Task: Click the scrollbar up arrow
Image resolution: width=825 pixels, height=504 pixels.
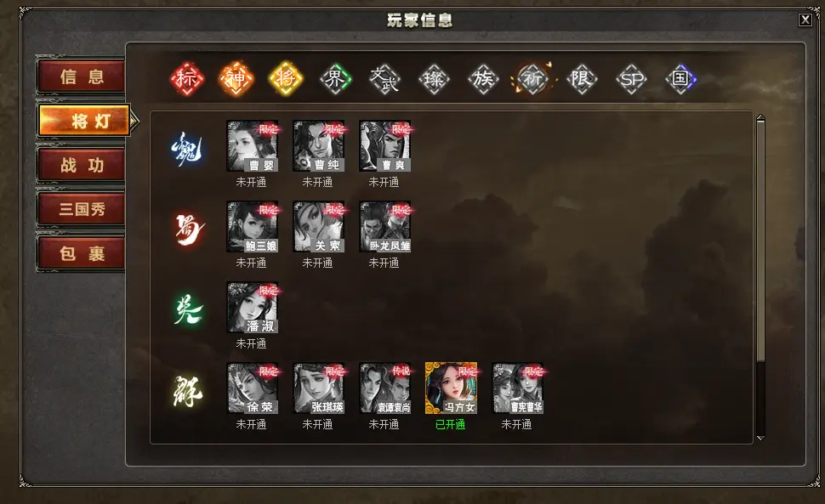Action: (760, 118)
